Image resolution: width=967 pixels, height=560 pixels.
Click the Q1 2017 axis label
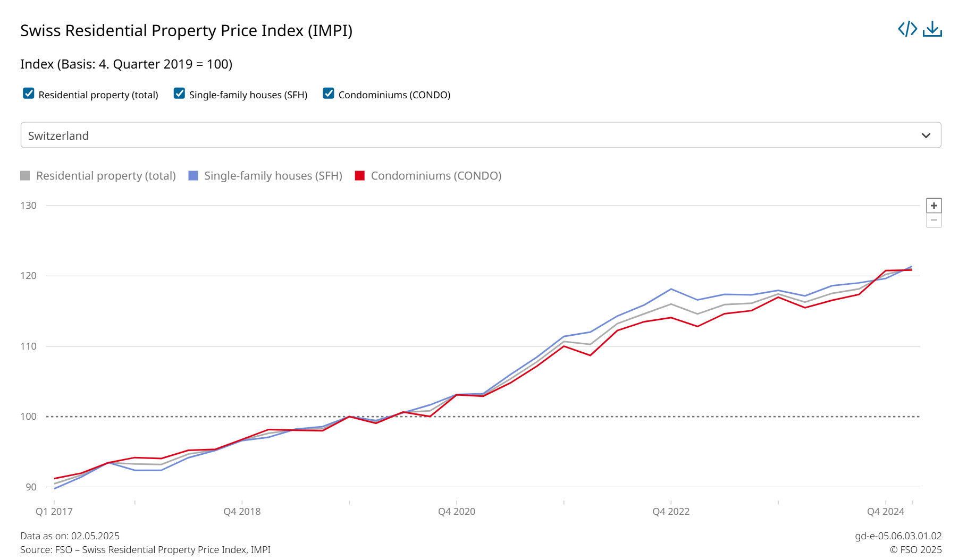click(x=54, y=511)
